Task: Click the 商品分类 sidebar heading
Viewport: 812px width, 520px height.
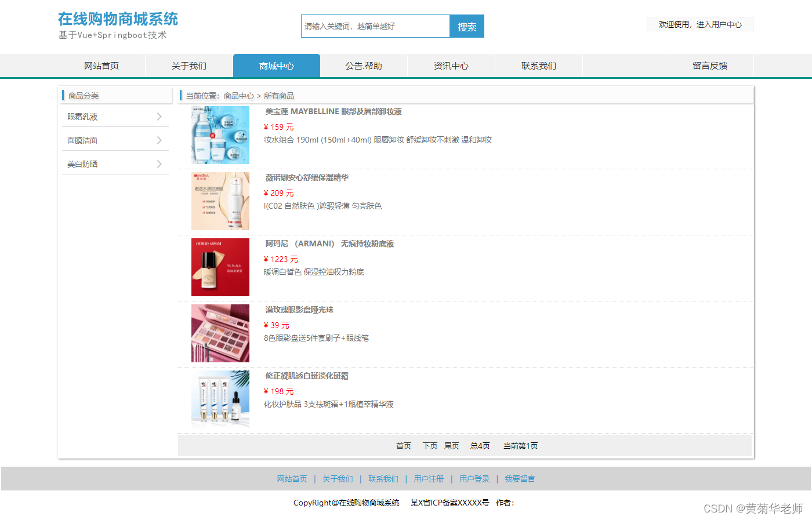Action: tap(84, 96)
